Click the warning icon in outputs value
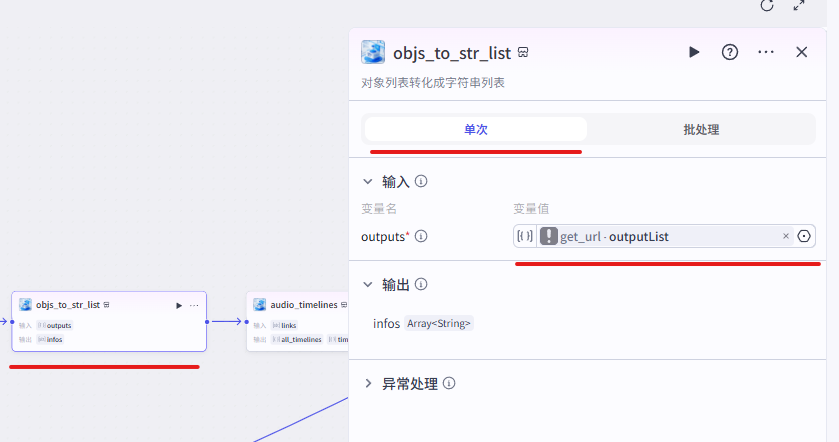Image resolution: width=839 pixels, height=442 pixels. (548, 236)
